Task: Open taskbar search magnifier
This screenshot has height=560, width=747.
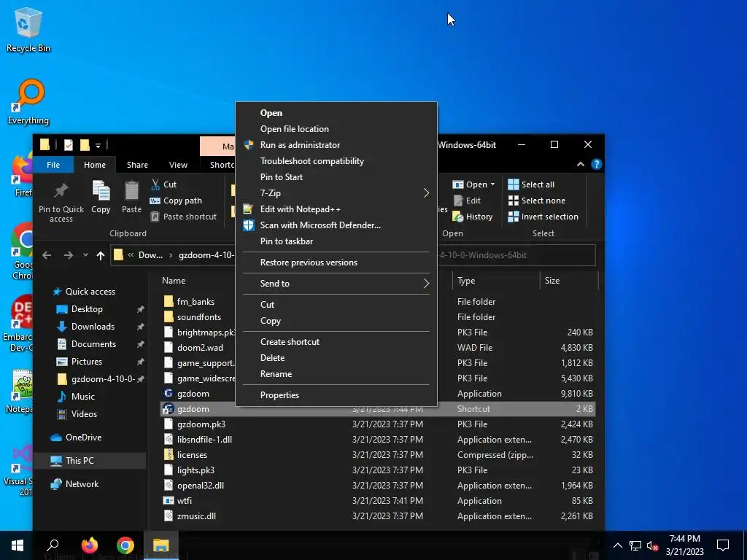Action: [53, 545]
